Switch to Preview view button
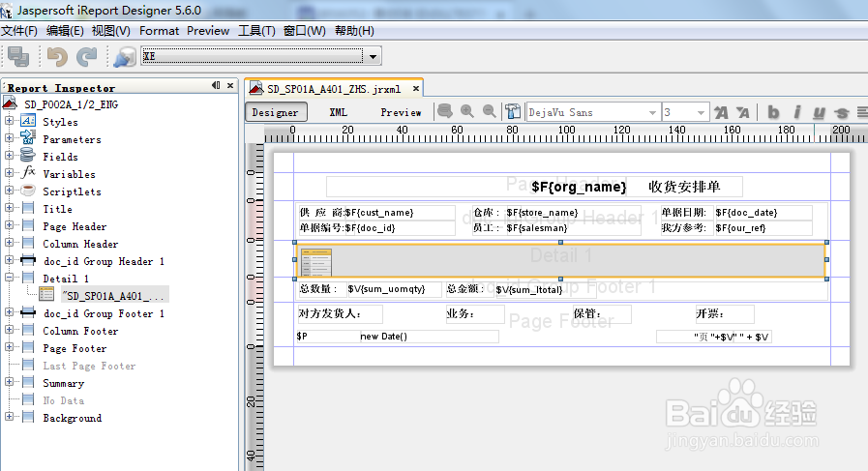This screenshot has width=868, height=471. 401,112
